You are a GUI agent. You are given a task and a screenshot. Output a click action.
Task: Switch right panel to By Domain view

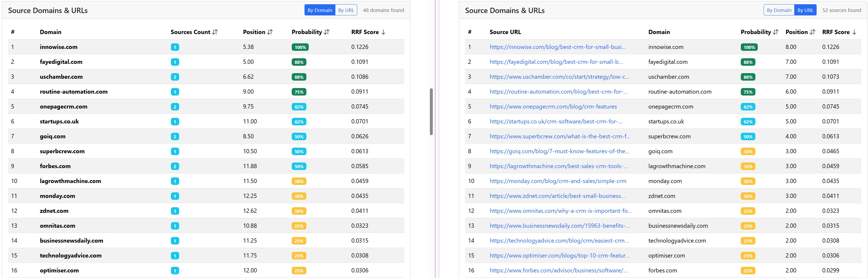(779, 10)
